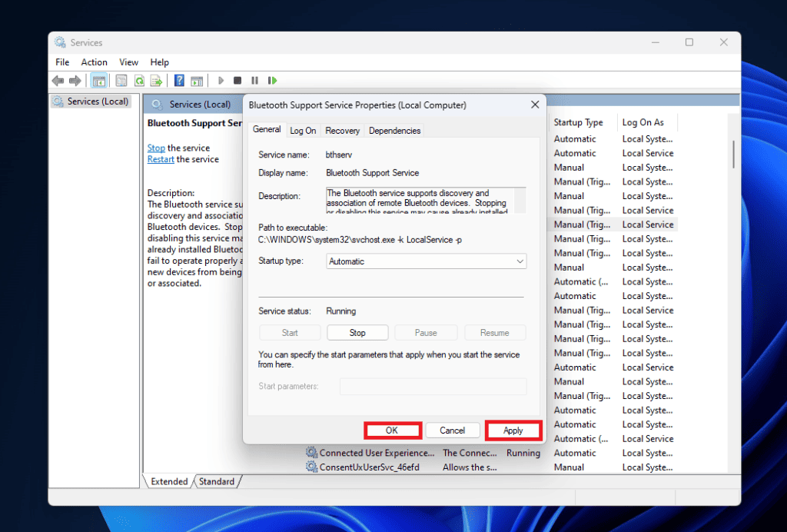
Task: Select Services (Local) in the left tree pane
Action: pos(97,101)
